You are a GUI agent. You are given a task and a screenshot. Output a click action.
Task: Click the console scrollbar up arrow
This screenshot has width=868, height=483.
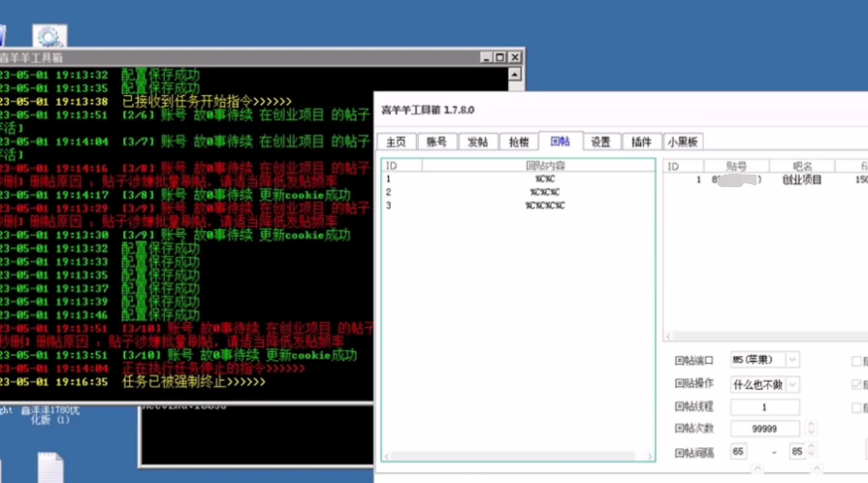click(x=514, y=74)
